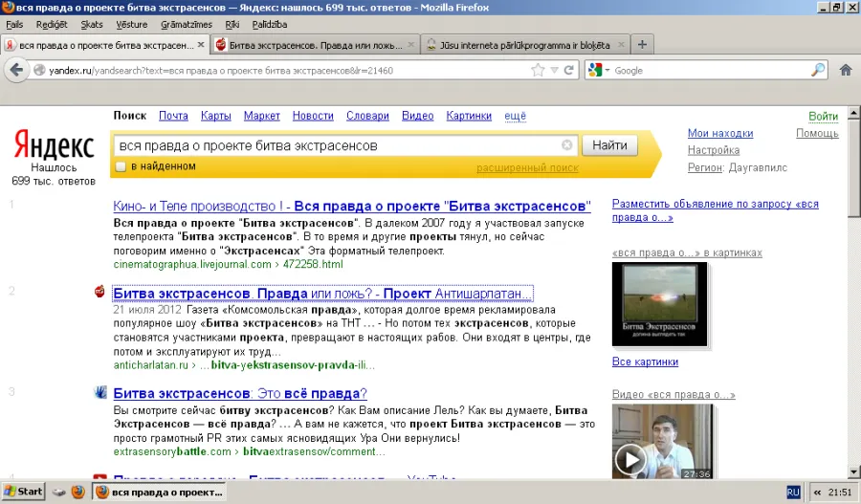
Task: Switch to the Битва экстрасенсов Правда или ложь tab
Action: click(315, 45)
